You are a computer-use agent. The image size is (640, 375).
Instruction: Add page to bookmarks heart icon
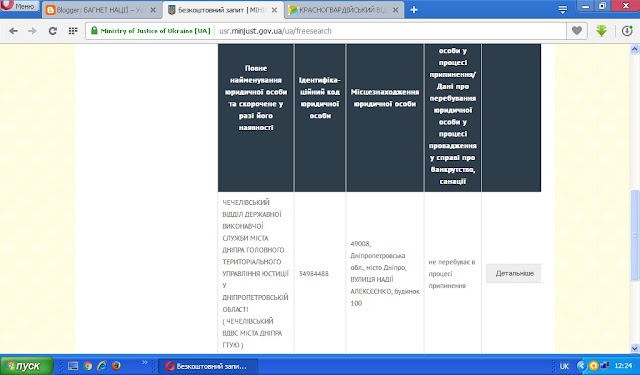pyautogui.click(x=576, y=31)
